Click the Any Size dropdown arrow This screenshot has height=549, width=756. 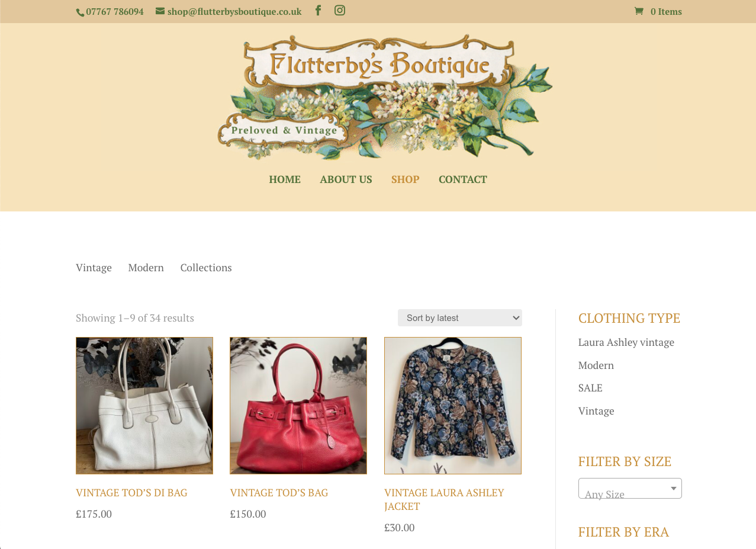tap(673, 489)
